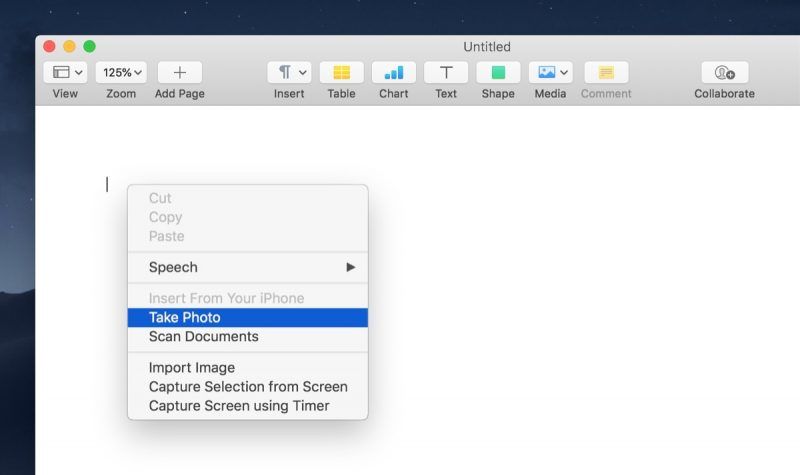Image resolution: width=800 pixels, height=475 pixels.
Task: Click the Add Page plus button
Action: coord(180,72)
